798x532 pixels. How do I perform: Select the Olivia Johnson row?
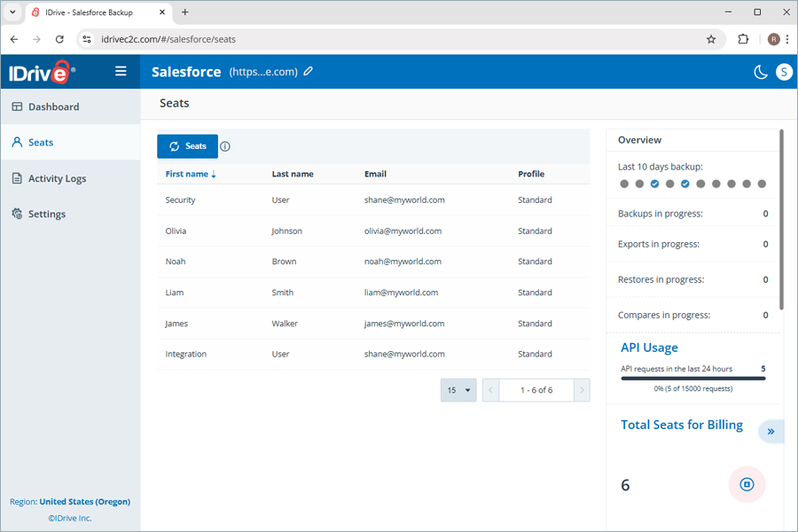372,231
